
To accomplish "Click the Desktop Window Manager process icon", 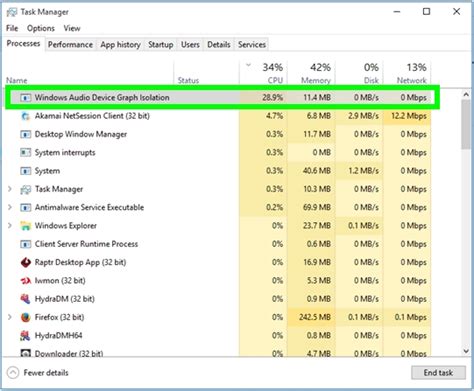I will coord(25,134).
